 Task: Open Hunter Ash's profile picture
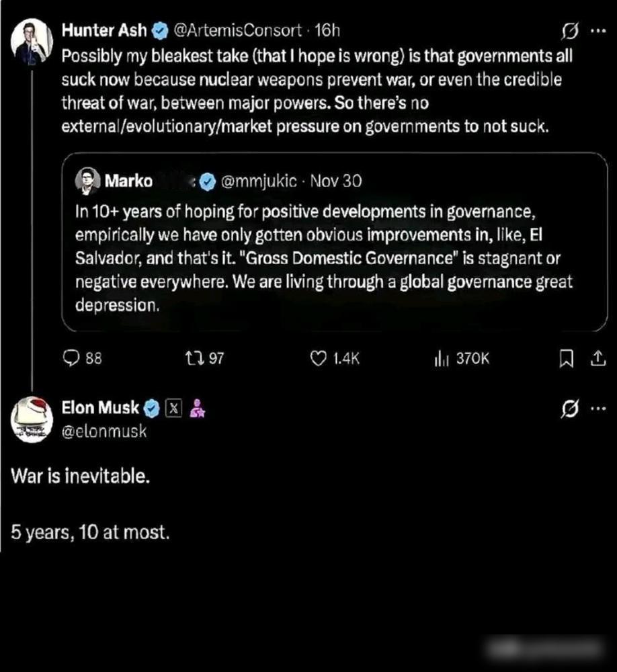click(x=32, y=40)
